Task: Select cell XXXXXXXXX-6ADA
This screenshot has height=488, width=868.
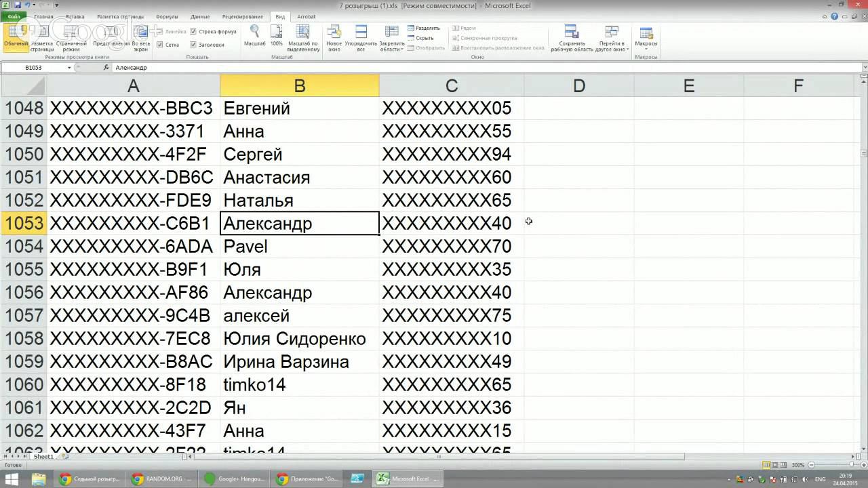Action: tap(134, 247)
